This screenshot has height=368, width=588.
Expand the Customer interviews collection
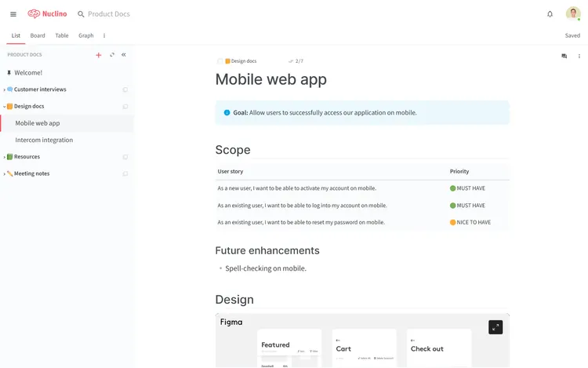(x=4, y=89)
